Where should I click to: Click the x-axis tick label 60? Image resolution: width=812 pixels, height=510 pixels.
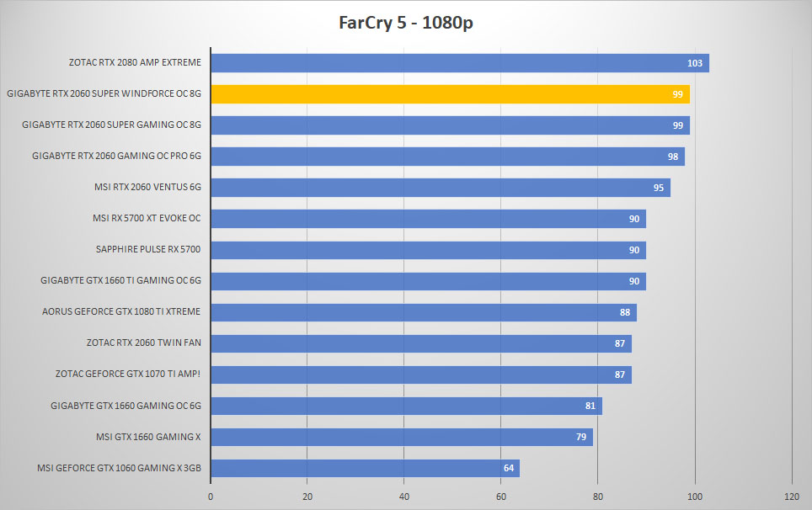pos(501,497)
